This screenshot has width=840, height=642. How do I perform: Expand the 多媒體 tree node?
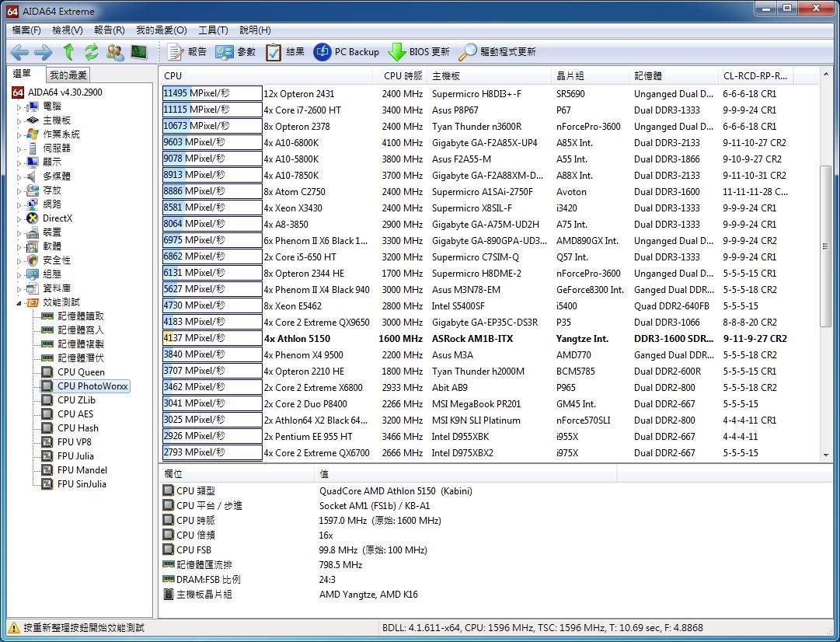coord(19,176)
